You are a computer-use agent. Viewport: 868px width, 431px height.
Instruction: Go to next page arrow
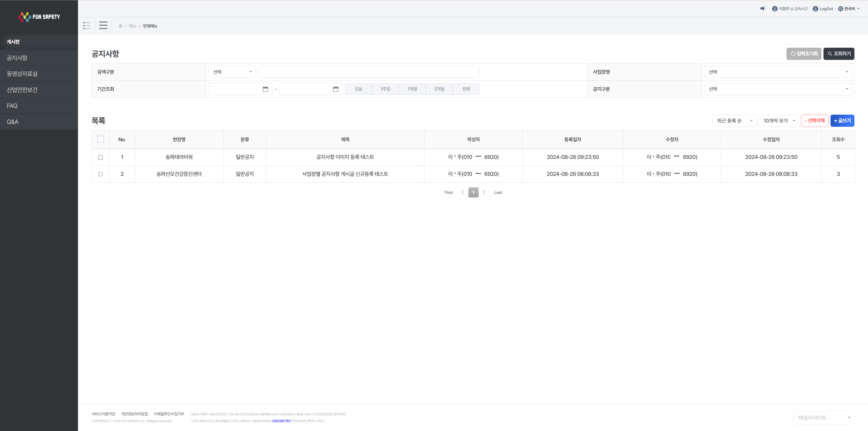(484, 192)
